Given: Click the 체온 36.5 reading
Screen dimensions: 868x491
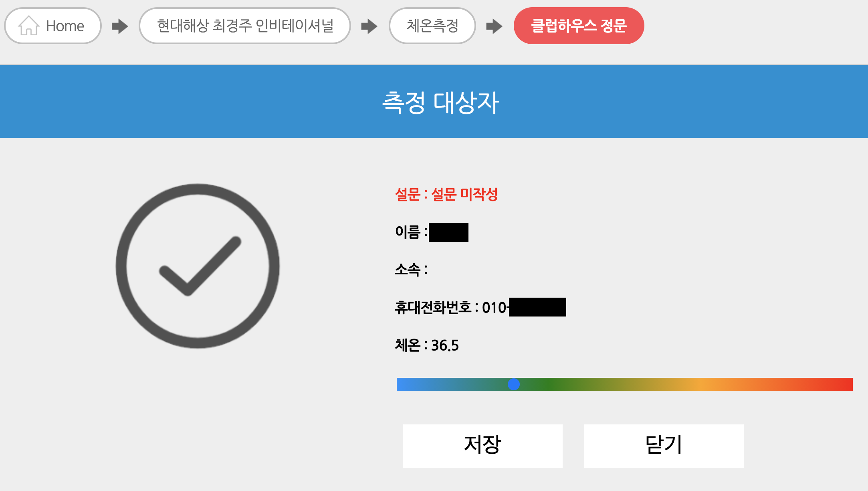Looking at the screenshot, I should [x=426, y=345].
